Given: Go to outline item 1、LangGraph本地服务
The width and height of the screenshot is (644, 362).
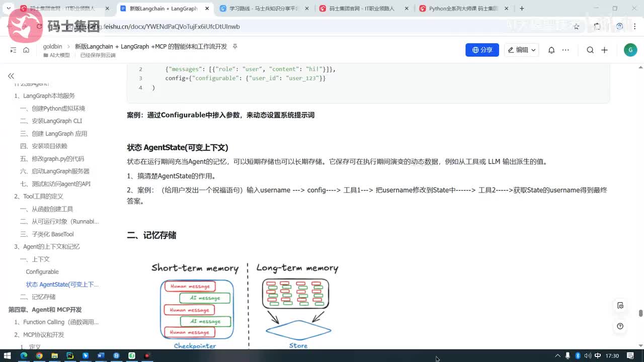Looking at the screenshot, I should tap(45, 96).
